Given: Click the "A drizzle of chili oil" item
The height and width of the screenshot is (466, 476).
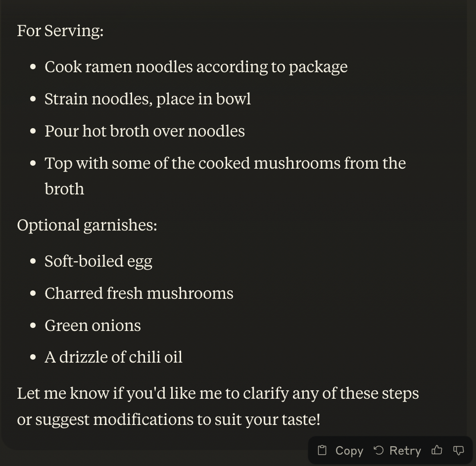Looking at the screenshot, I should click(x=113, y=357).
